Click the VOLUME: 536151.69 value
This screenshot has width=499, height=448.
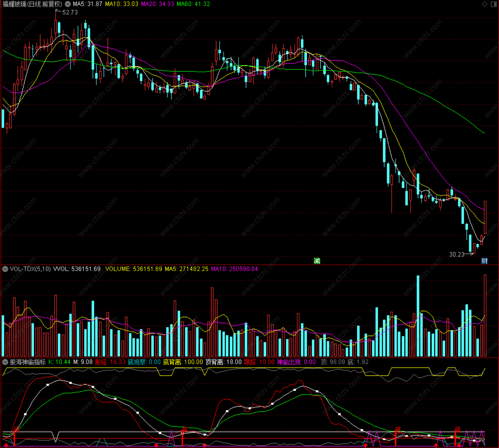coord(134,269)
